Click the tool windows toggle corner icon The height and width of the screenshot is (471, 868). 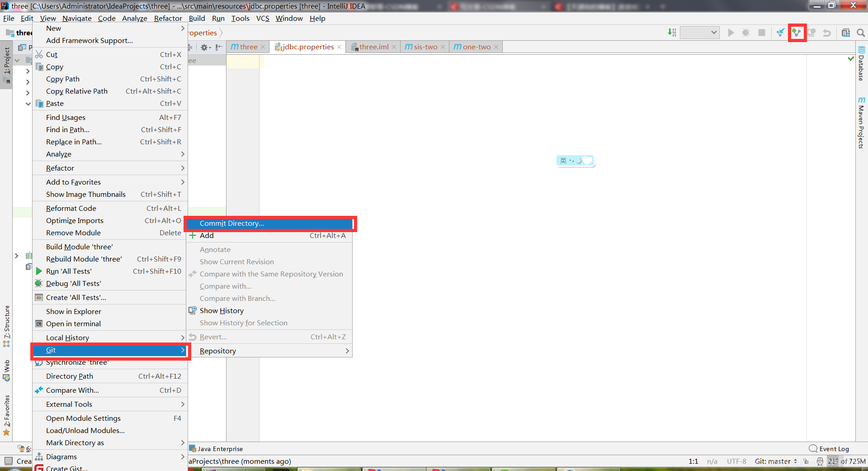(x=8, y=461)
